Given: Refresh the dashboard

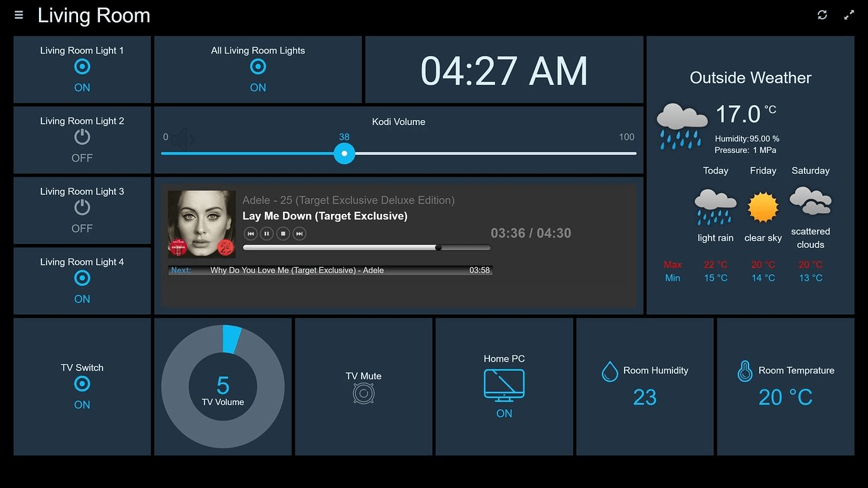Looking at the screenshot, I should pos(822,14).
